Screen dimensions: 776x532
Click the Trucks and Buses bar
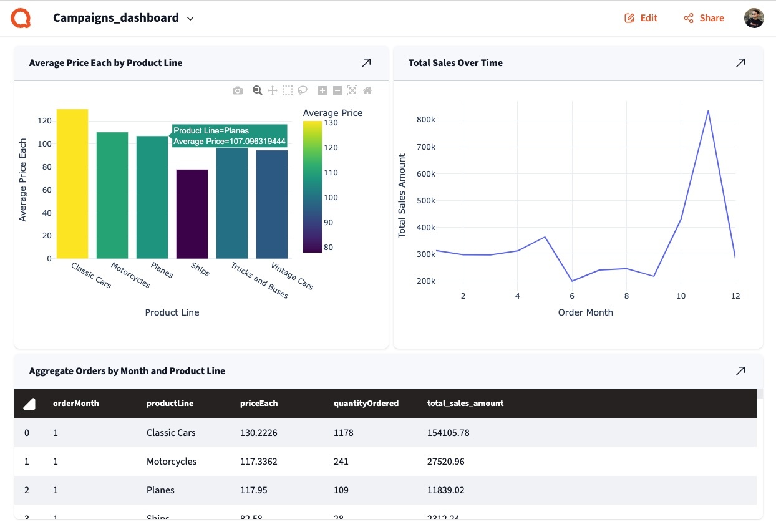click(232, 203)
